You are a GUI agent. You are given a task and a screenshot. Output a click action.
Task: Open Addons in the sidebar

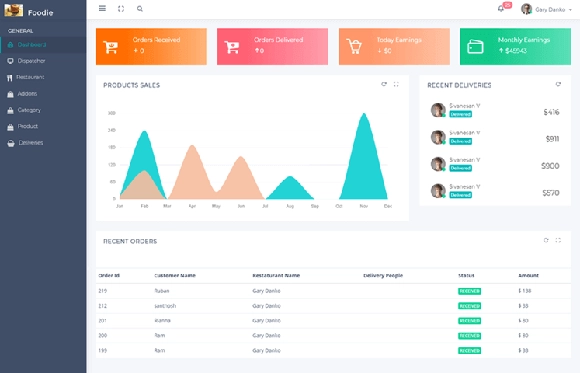coord(43,94)
